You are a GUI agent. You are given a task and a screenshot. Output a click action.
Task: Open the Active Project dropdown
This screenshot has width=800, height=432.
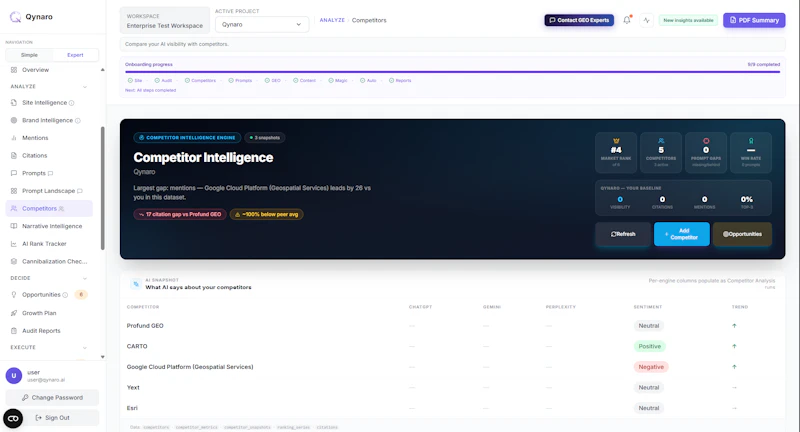(262, 24)
